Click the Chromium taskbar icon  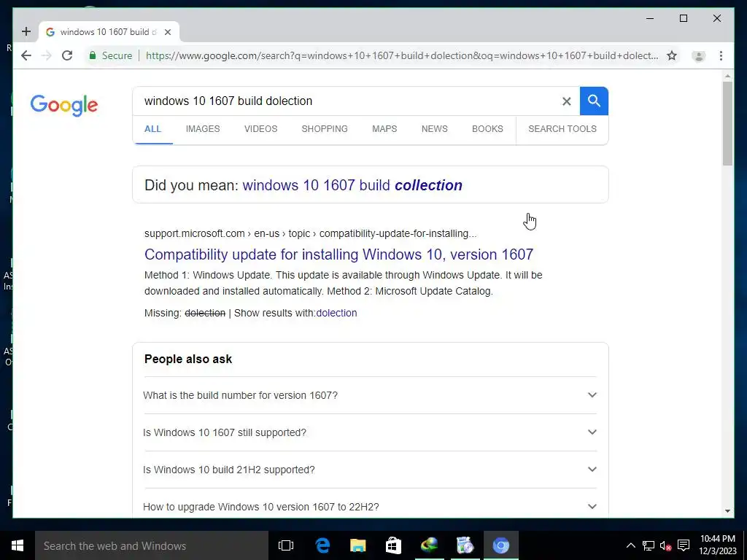point(500,545)
